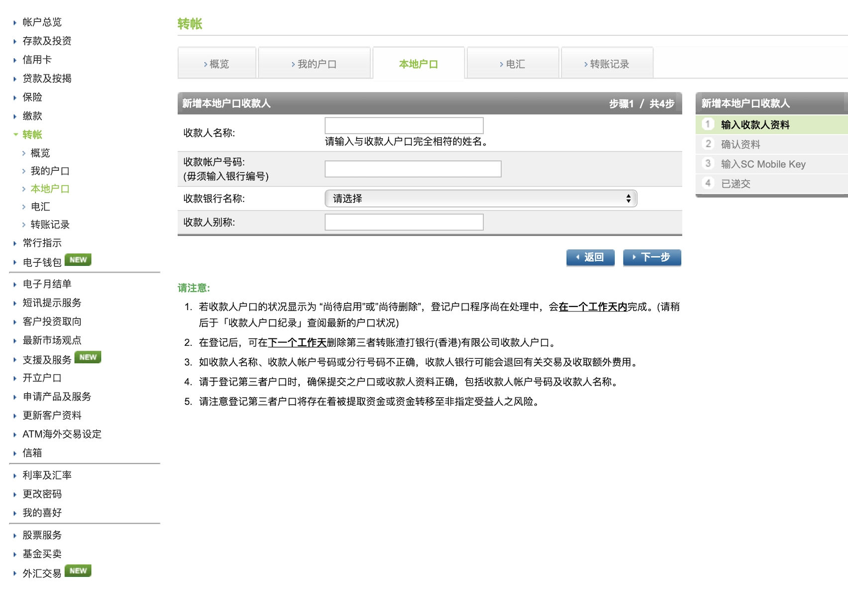
Task: Click the NEW badge beside 外汇交易
Action: pyautogui.click(x=78, y=571)
